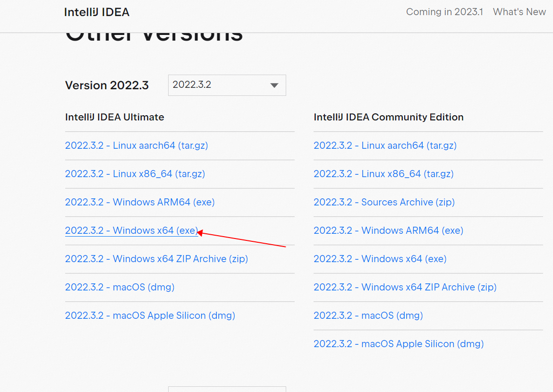Click the IntelliJ IDEA logo
This screenshot has width=553, height=392.
tap(96, 12)
